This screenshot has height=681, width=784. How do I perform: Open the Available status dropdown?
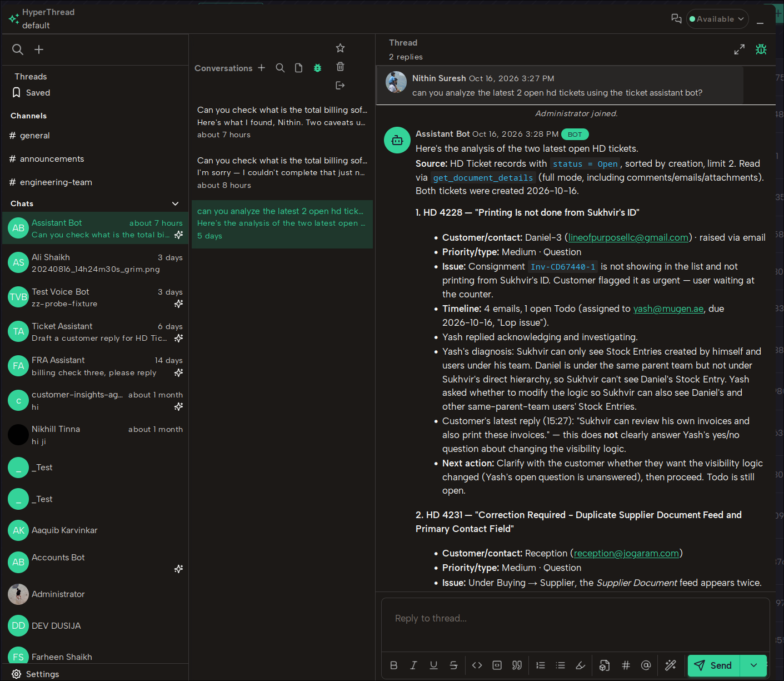pyautogui.click(x=717, y=19)
